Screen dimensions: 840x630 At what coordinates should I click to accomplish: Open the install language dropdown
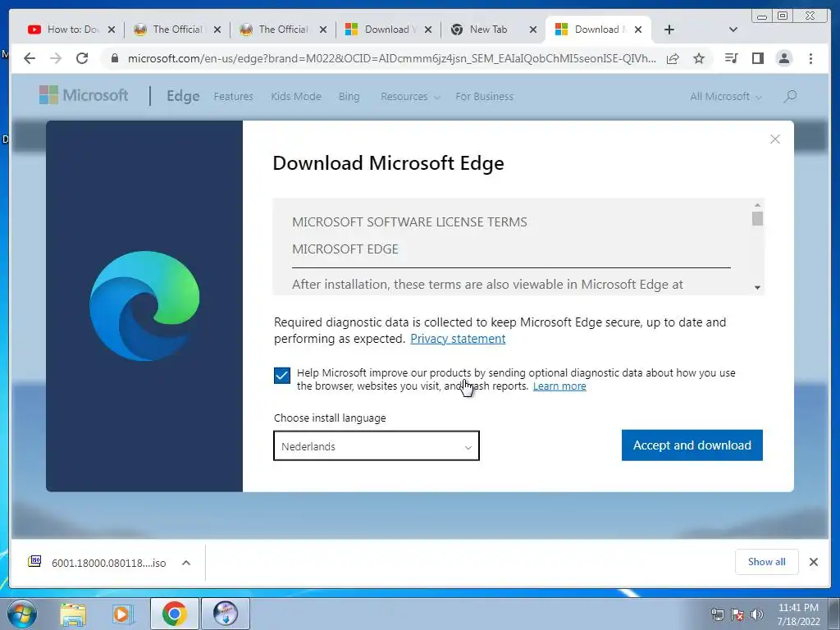[376, 445]
